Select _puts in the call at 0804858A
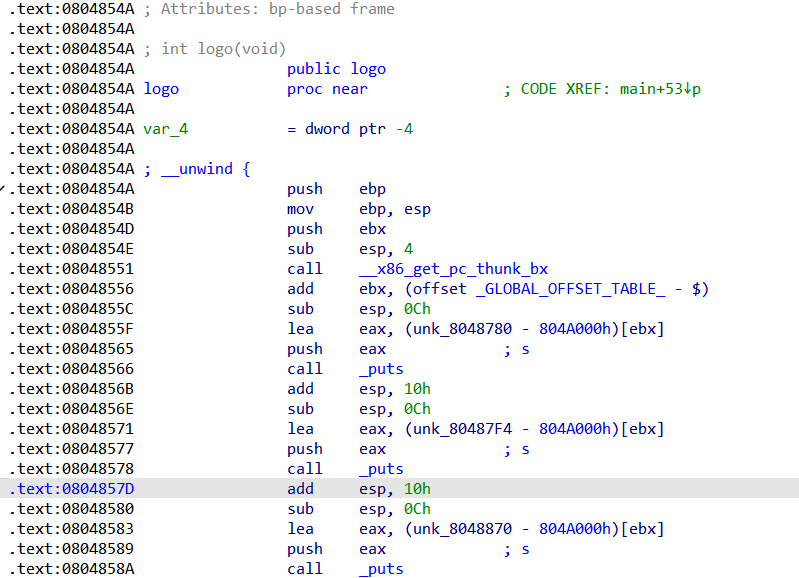799x578 pixels. tap(381, 569)
